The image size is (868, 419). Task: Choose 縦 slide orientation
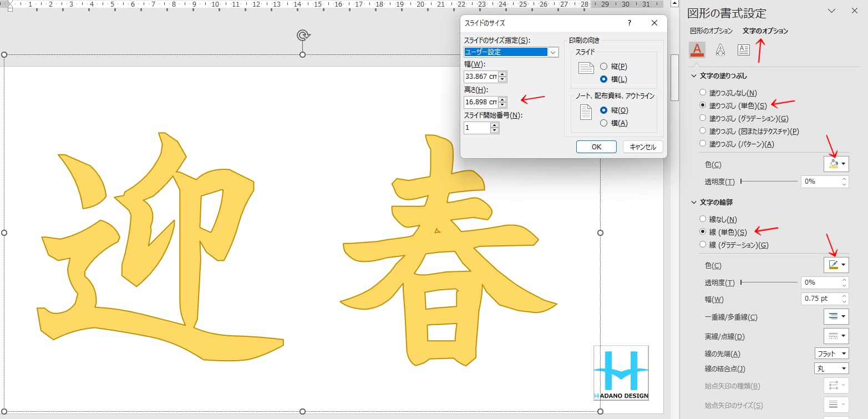[x=604, y=67]
